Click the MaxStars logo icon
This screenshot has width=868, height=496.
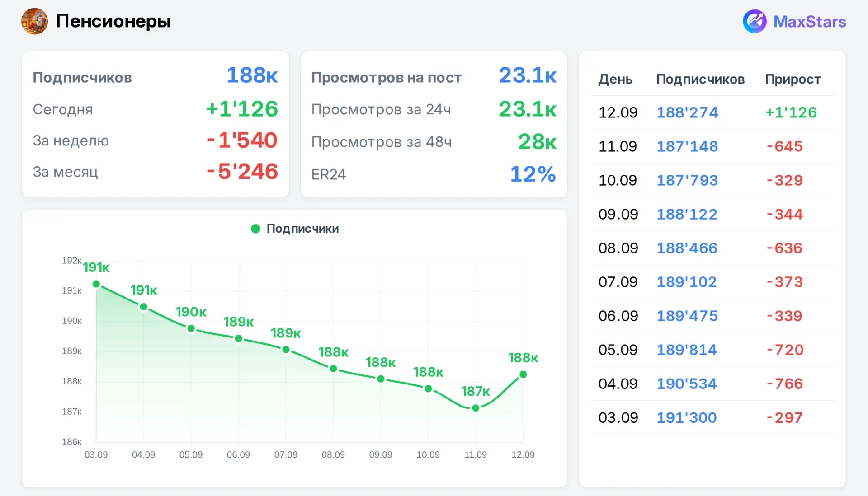755,21
